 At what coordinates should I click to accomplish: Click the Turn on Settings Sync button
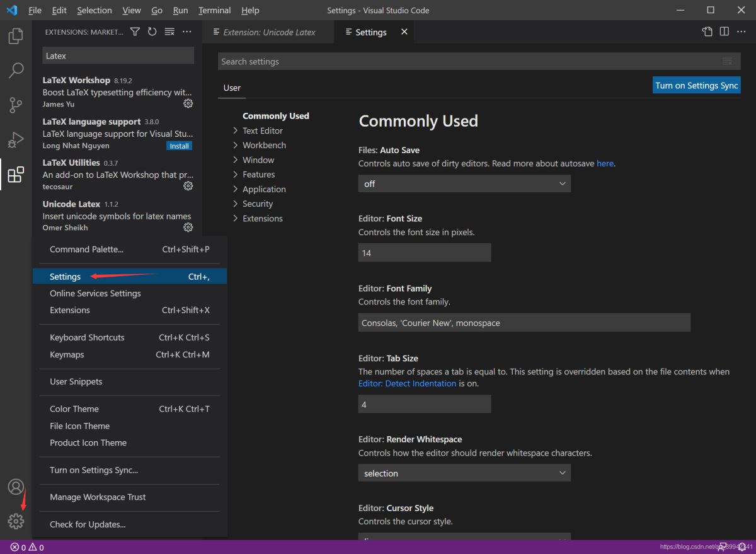696,86
